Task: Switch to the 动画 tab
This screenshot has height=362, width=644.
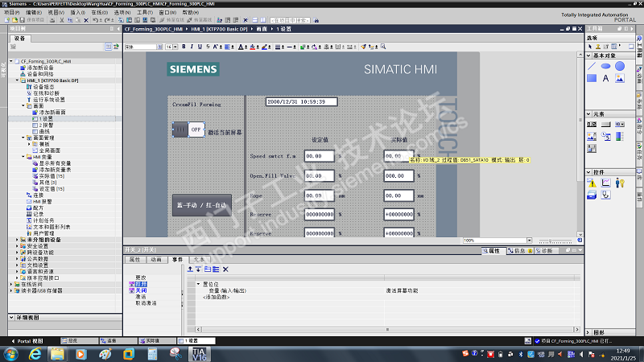Action: [x=156, y=260]
